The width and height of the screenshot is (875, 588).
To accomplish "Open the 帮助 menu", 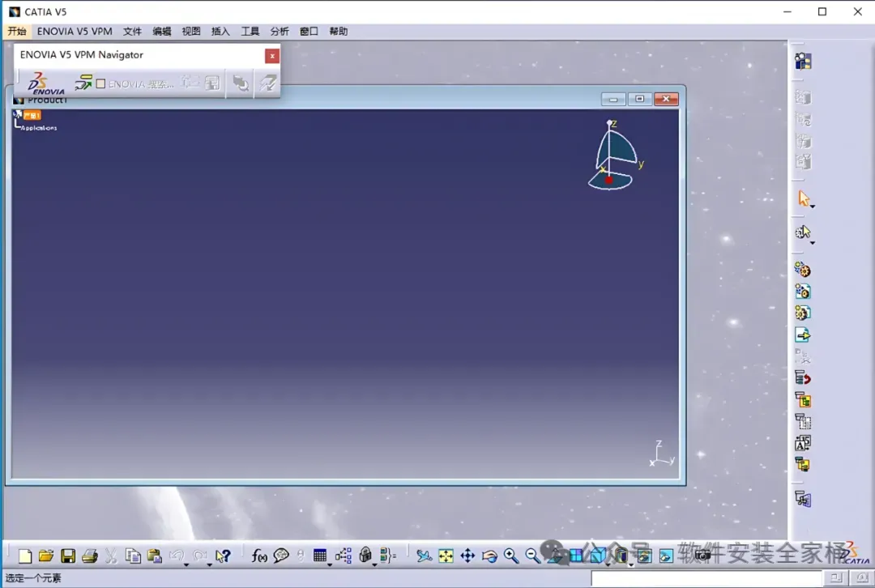I will 338,32.
